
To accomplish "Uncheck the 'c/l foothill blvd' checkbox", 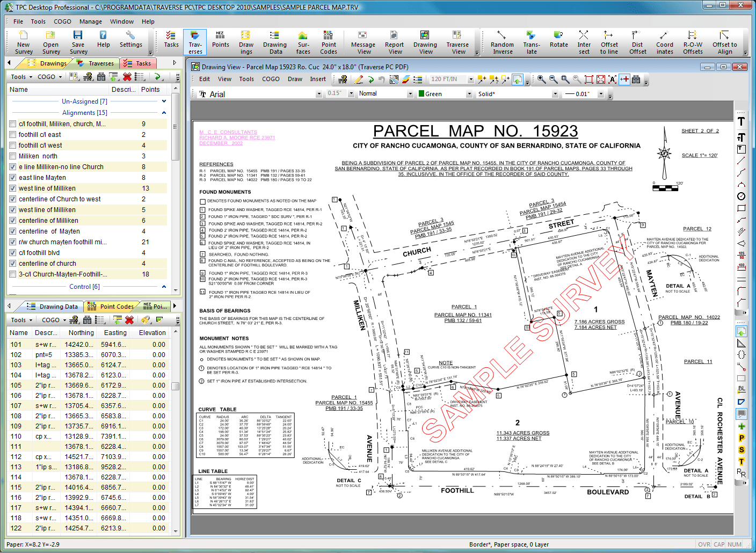I will click(12, 253).
